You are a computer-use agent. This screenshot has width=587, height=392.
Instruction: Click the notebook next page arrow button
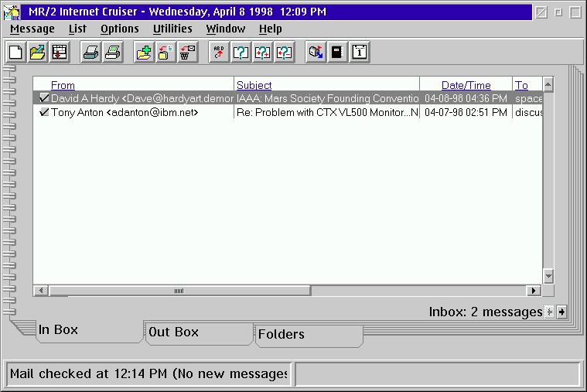[x=561, y=312]
